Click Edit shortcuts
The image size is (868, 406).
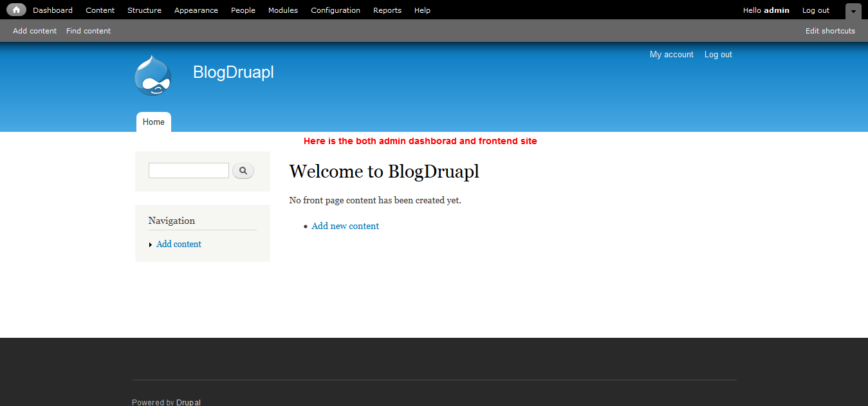(x=829, y=30)
